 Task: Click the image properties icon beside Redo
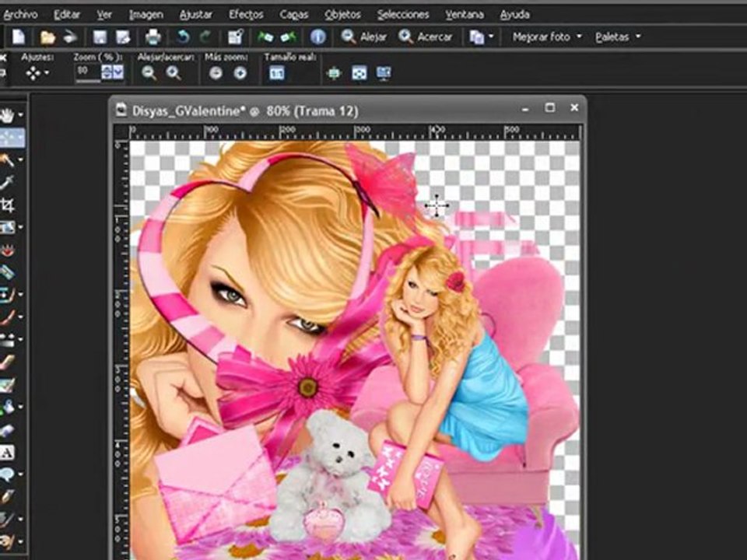coord(235,37)
